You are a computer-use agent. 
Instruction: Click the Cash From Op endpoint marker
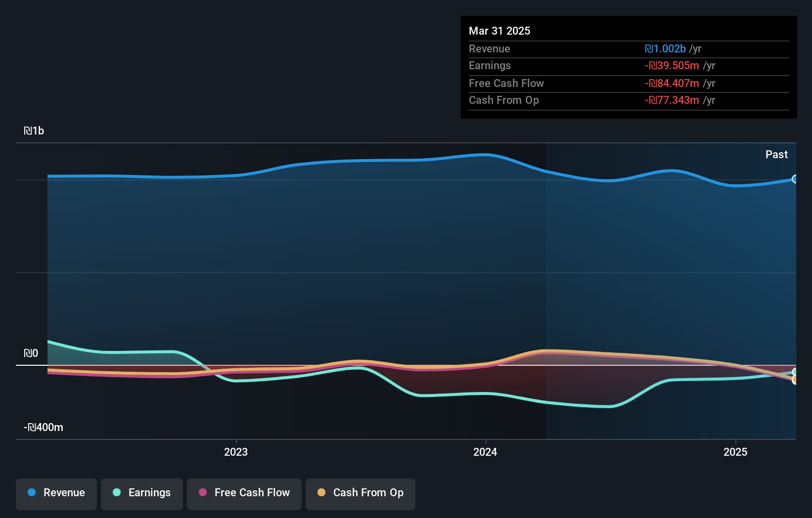pyautogui.click(x=795, y=380)
